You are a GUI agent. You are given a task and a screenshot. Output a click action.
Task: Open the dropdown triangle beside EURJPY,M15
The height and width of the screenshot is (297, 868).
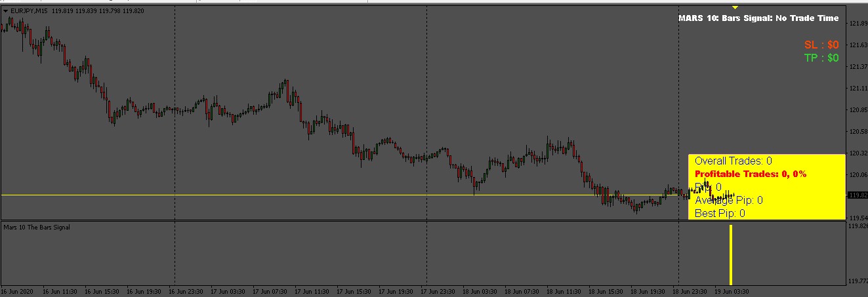[x=5, y=11]
